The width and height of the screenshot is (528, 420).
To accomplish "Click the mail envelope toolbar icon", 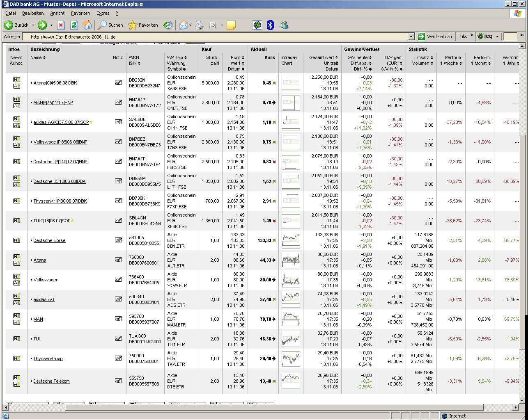I will (183, 25).
